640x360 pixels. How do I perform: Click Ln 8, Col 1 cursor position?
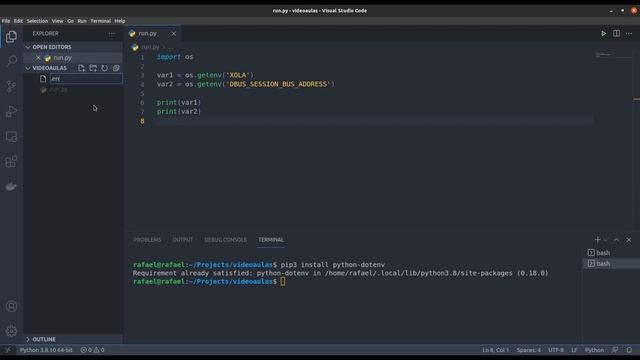[495, 350]
